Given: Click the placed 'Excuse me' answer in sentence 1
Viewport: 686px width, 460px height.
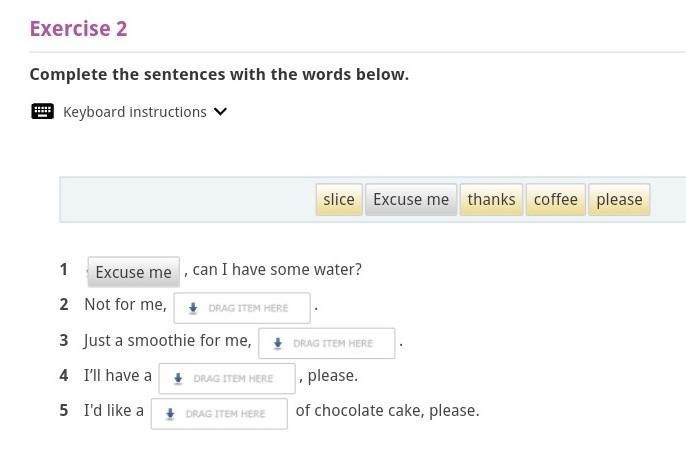Looking at the screenshot, I should [x=134, y=272].
